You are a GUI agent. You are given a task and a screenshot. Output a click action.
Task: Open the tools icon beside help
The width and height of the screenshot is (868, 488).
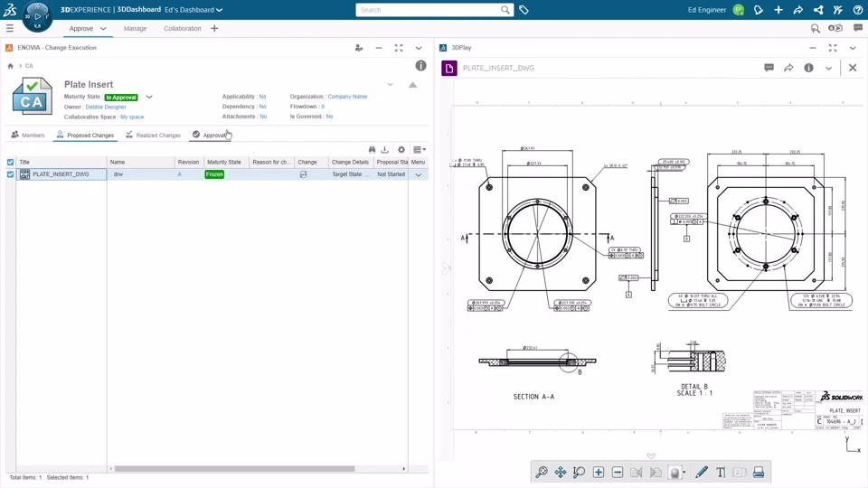click(x=837, y=10)
